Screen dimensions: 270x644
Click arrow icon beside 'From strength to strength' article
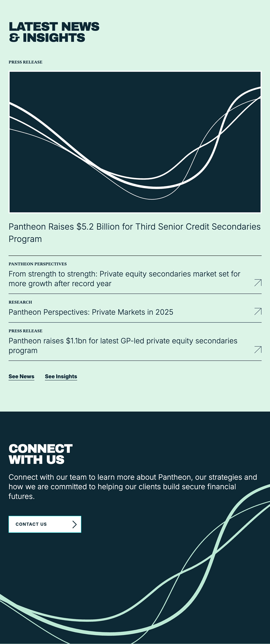[x=258, y=283]
